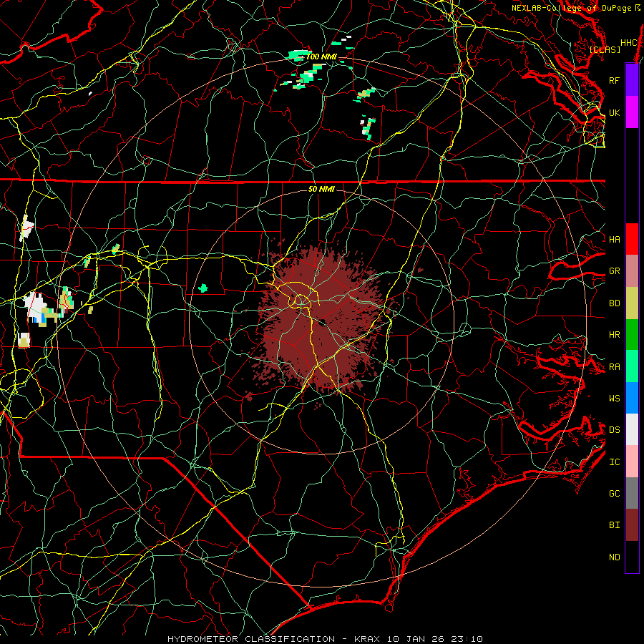Click the UK magenta legend swatch

click(x=632, y=112)
